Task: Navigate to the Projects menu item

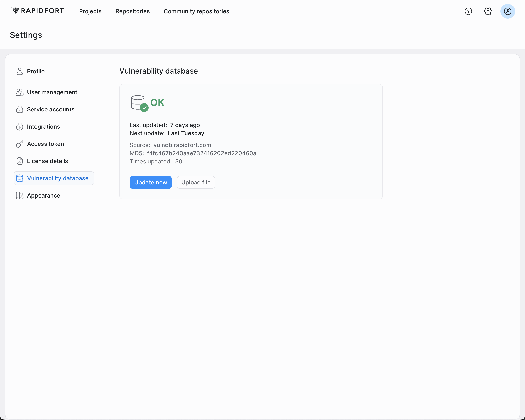Action: click(90, 11)
